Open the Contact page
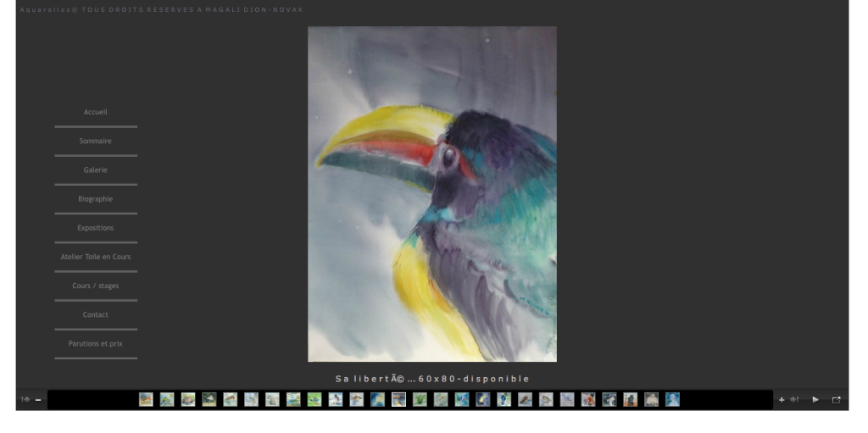Screen dimensions: 868x433 click(96, 314)
